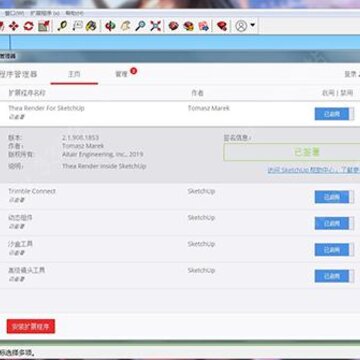The height and width of the screenshot is (360, 360).
Task: Click the 登录 sign-in link
Action: tap(352, 74)
